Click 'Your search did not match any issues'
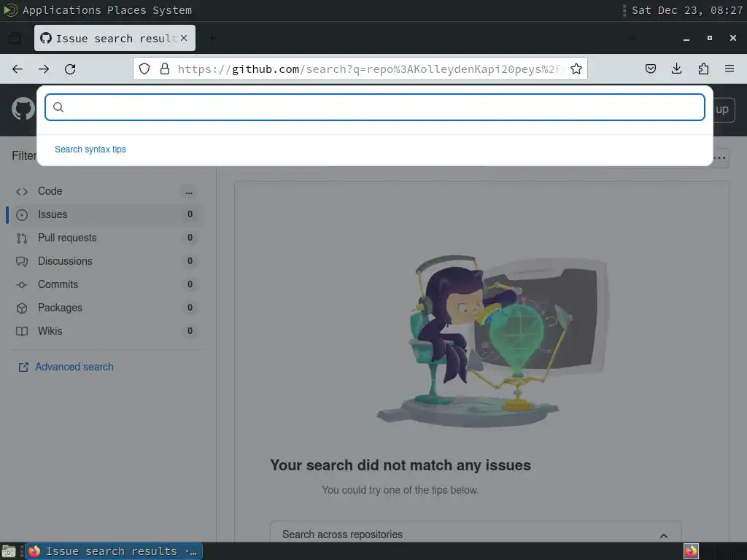Screen dimensions: 747x560 pyautogui.click(x=400, y=465)
